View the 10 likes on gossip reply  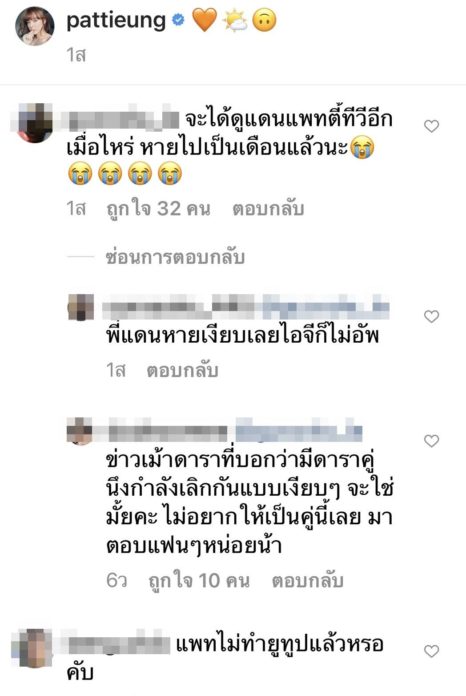pyautogui.click(x=199, y=581)
